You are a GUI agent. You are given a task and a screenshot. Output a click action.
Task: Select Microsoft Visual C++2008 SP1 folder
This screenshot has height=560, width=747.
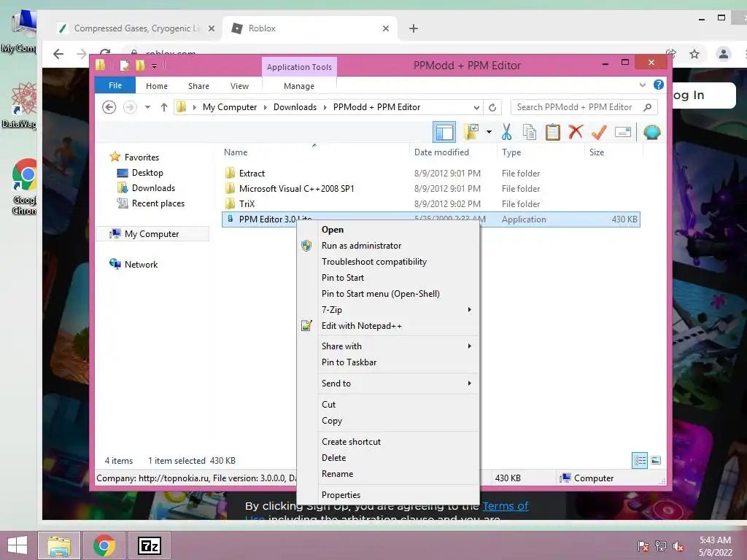pyautogui.click(x=430, y=189)
